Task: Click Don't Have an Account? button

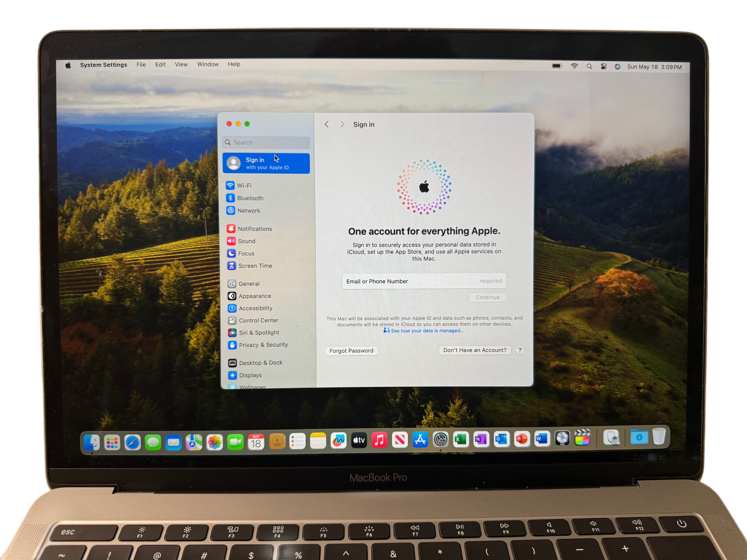Action: (x=475, y=350)
